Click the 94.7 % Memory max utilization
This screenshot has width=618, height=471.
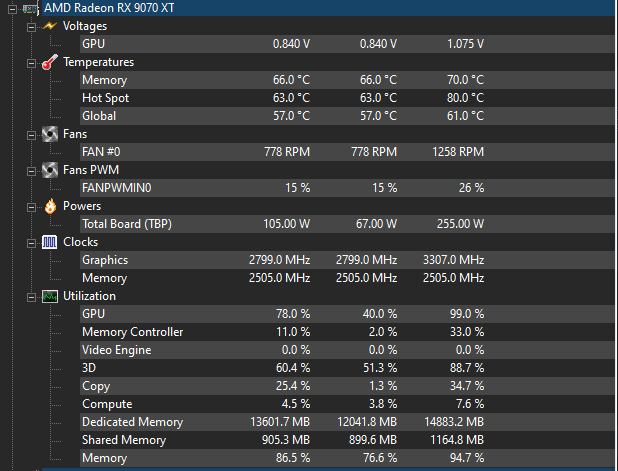pos(467,458)
